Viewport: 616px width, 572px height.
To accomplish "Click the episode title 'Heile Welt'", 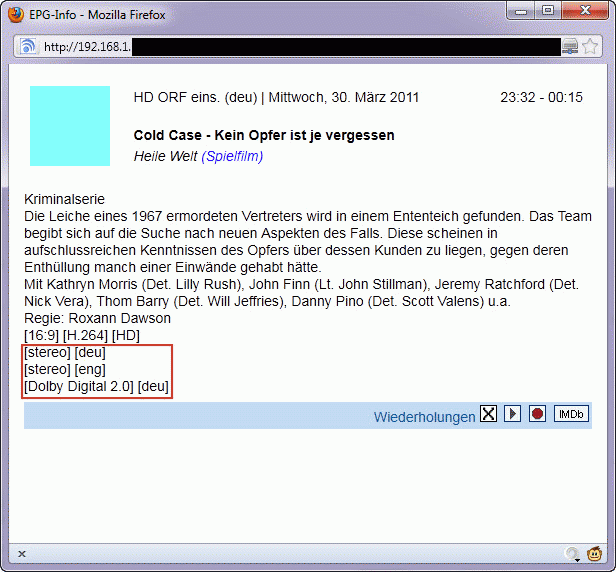I will 165,156.
